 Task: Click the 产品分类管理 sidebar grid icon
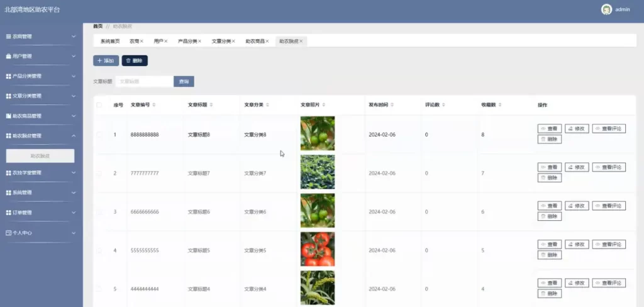8,77
